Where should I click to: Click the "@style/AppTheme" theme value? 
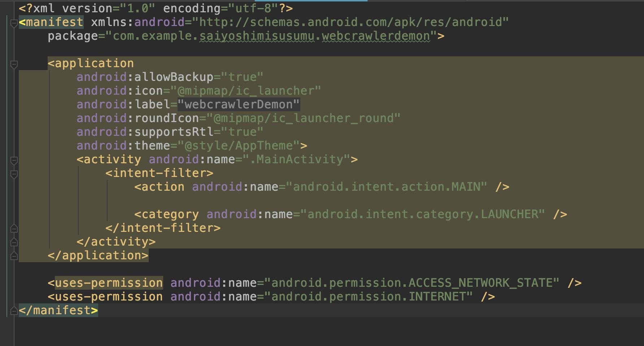click(x=239, y=146)
